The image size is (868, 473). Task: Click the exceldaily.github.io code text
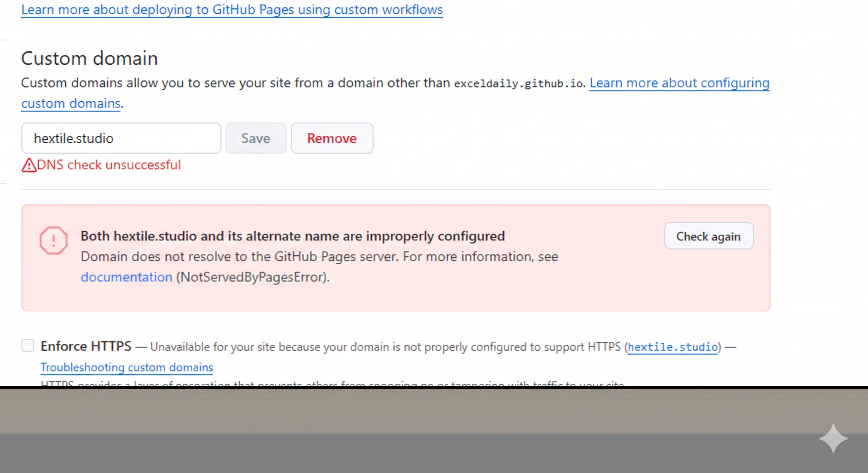518,83
